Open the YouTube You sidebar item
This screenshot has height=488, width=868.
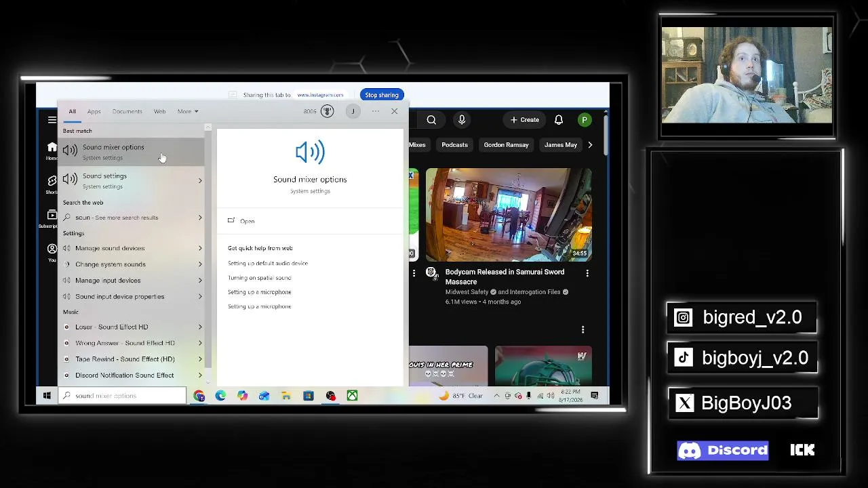(52, 253)
